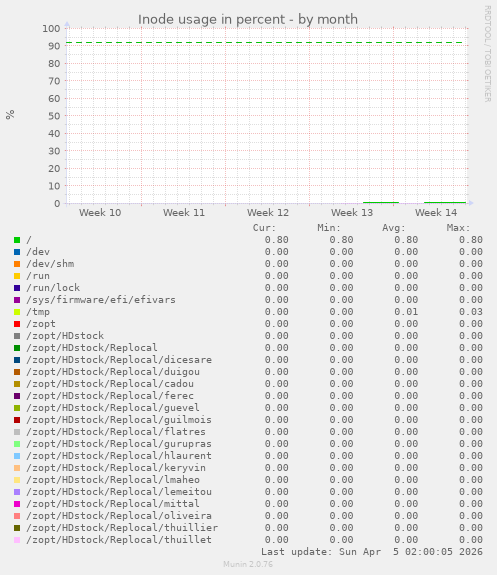Select the /zopt/HDstock/Replocal/flatres label
This screenshot has height=575, width=497.
click(x=116, y=432)
